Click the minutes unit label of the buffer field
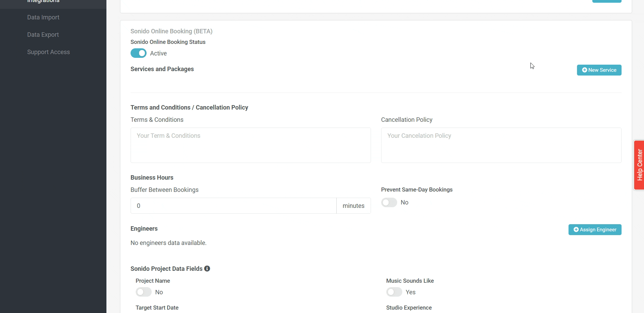Image resolution: width=644 pixels, height=313 pixels. point(353,206)
